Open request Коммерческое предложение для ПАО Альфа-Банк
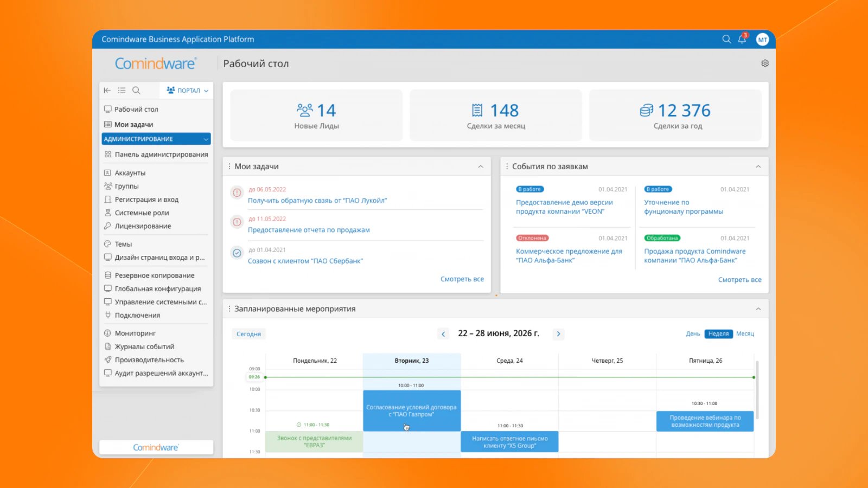The image size is (868, 488). tap(569, 256)
